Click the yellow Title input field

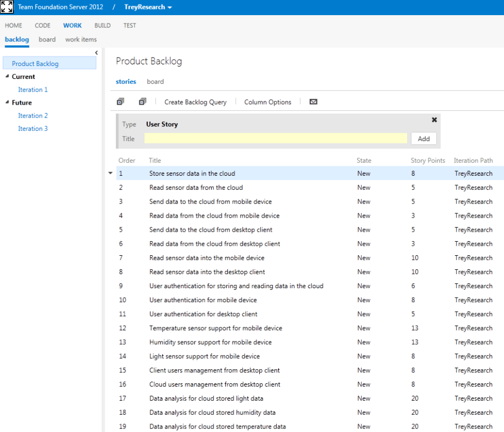[276, 139]
